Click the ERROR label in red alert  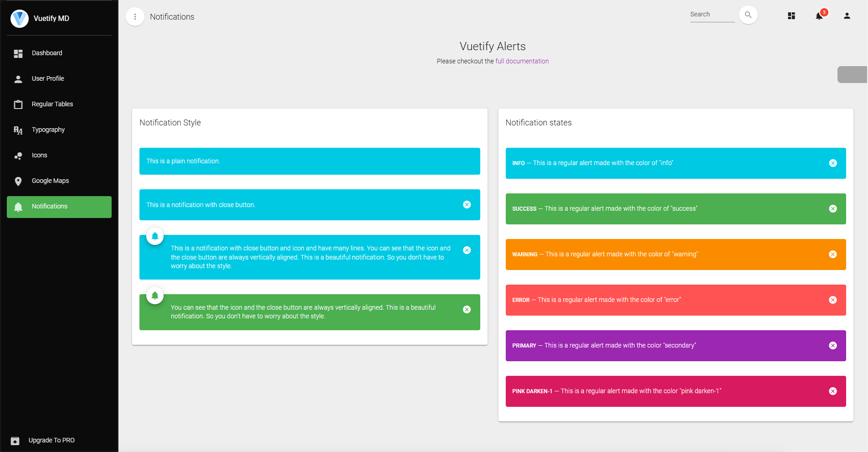[521, 300]
